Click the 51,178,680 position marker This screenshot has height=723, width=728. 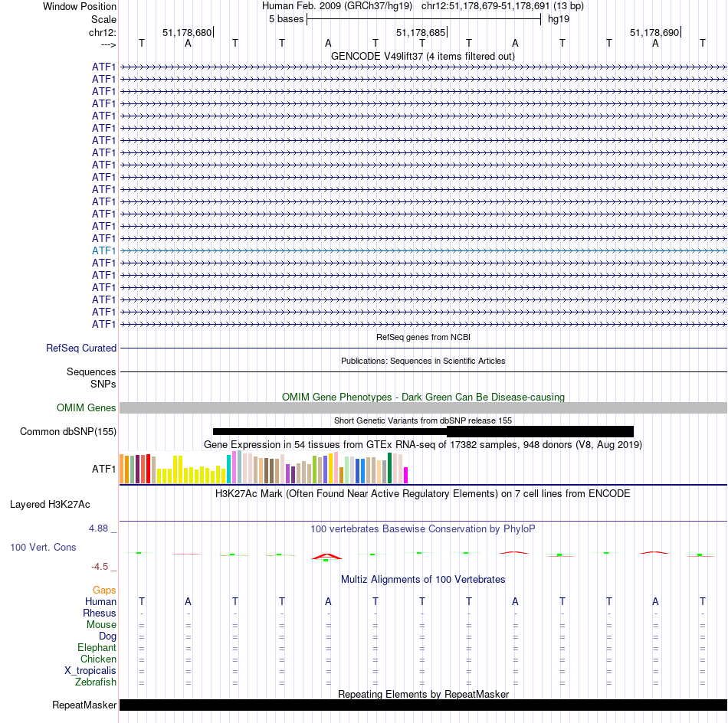pos(187,32)
